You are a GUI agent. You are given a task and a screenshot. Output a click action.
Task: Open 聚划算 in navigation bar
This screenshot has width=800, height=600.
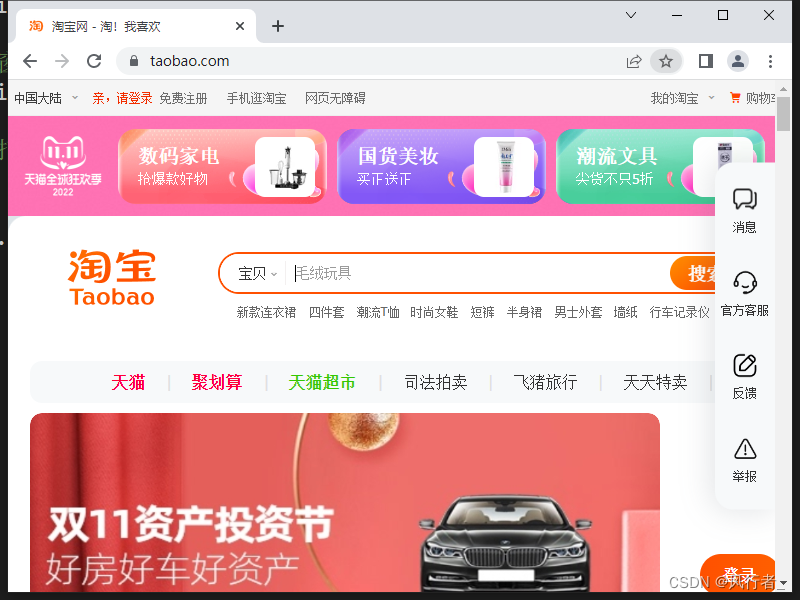coord(217,382)
